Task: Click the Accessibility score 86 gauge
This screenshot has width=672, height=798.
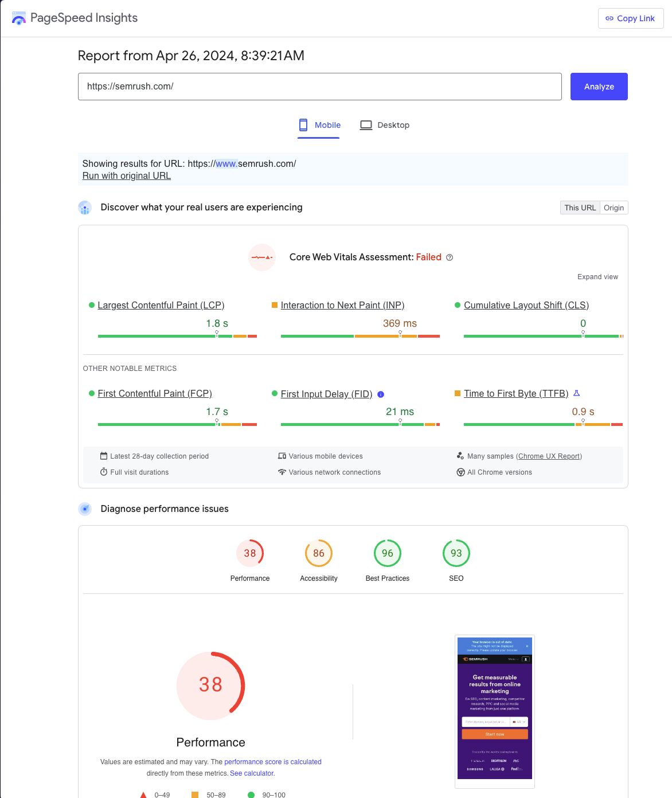Action: [x=319, y=553]
